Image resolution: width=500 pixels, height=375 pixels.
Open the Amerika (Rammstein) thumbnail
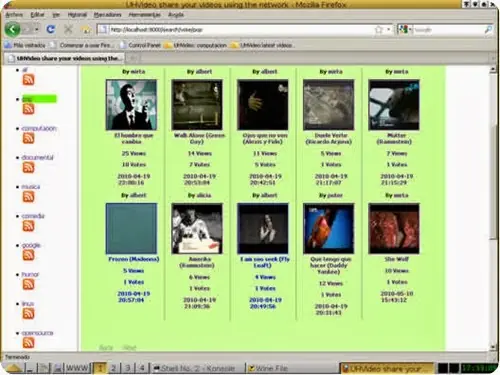[x=197, y=229]
